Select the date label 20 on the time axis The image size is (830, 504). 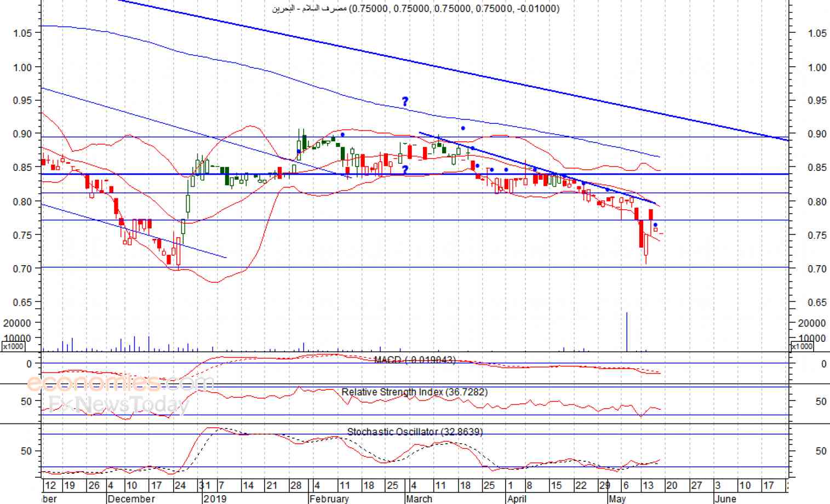click(x=672, y=485)
